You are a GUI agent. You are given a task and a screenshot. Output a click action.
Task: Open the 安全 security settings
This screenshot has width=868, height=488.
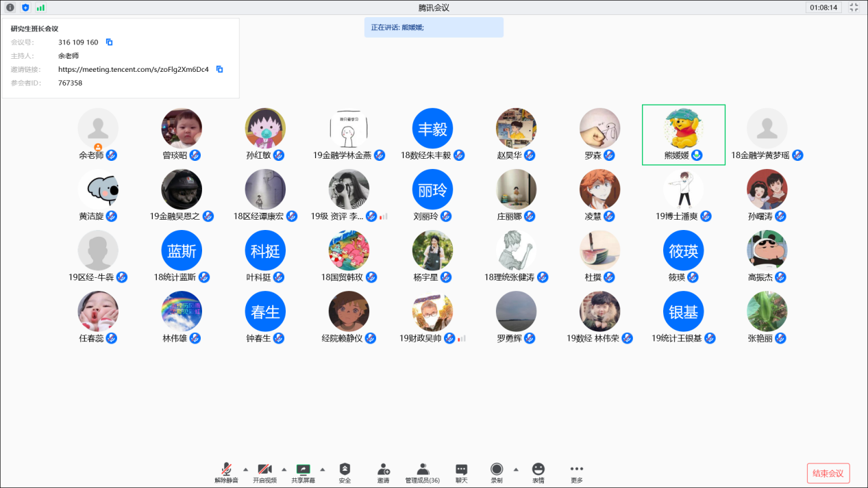tap(345, 472)
